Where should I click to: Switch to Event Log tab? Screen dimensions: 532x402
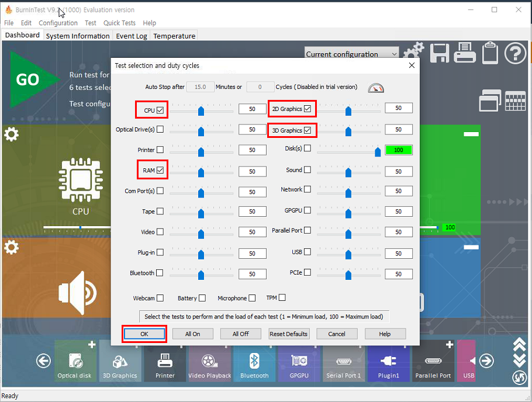132,36
